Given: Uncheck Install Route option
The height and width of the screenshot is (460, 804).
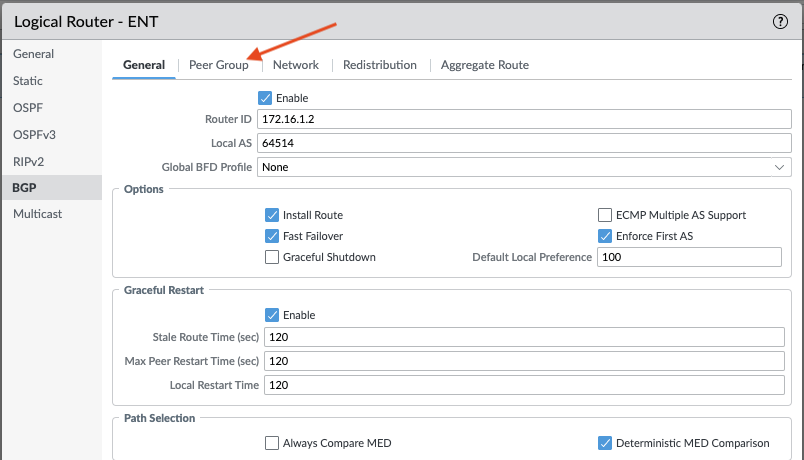Looking at the screenshot, I should coord(272,215).
